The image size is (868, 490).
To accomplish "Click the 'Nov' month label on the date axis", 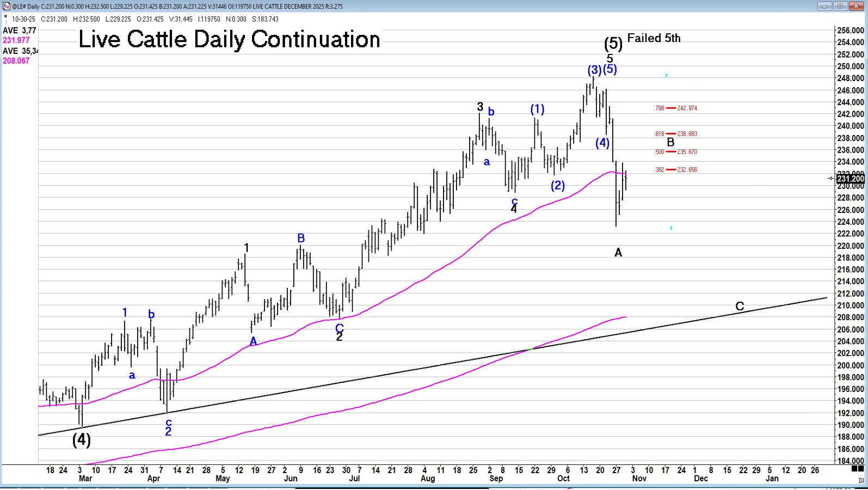I will [x=639, y=479].
